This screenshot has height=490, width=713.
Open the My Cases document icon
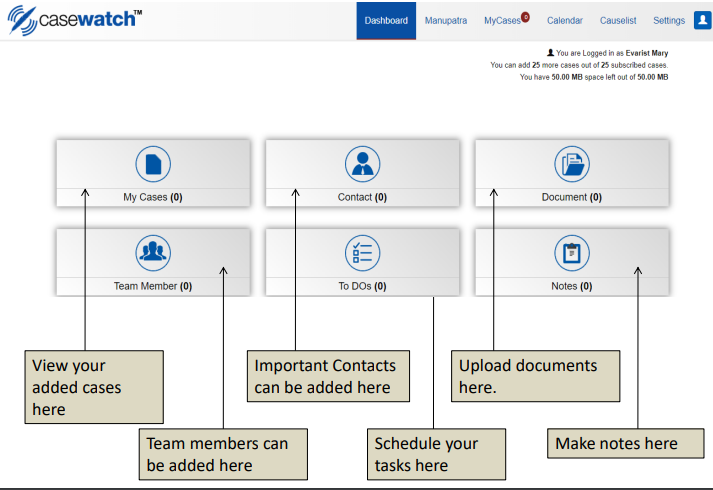pos(153,164)
